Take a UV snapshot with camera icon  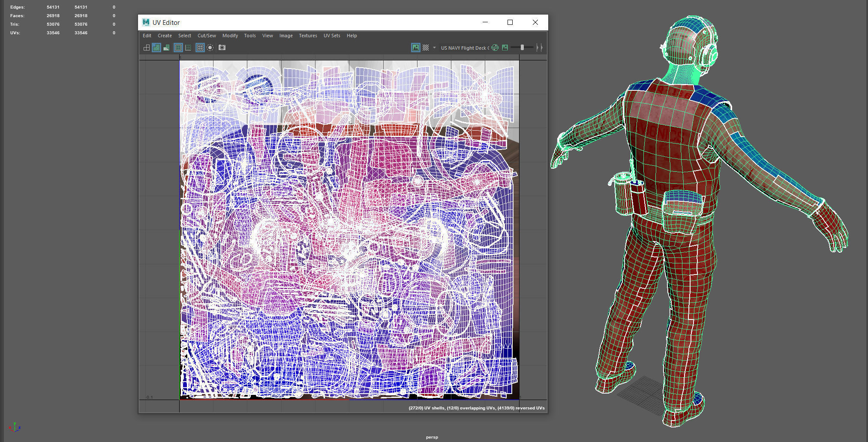pyautogui.click(x=222, y=48)
